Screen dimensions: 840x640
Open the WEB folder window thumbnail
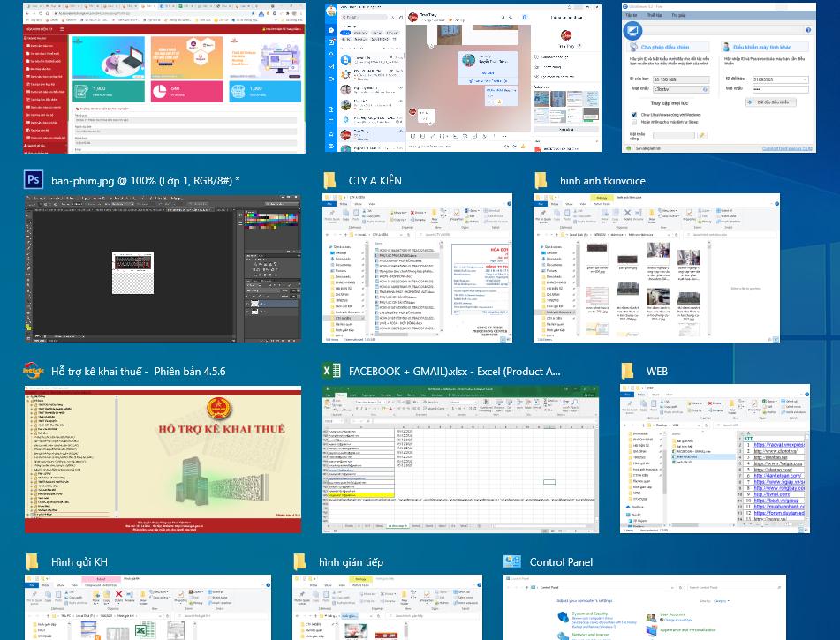pyautogui.click(x=715, y=458)
